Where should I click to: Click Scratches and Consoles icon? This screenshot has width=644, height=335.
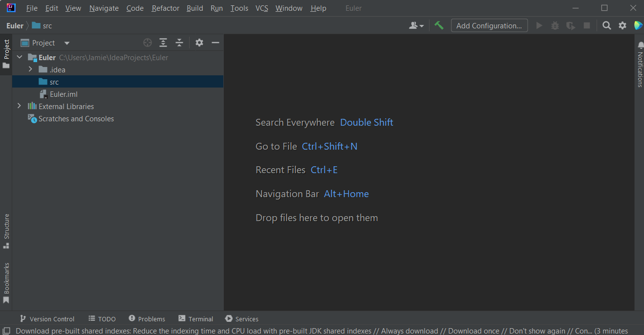[x=32, y=118]
